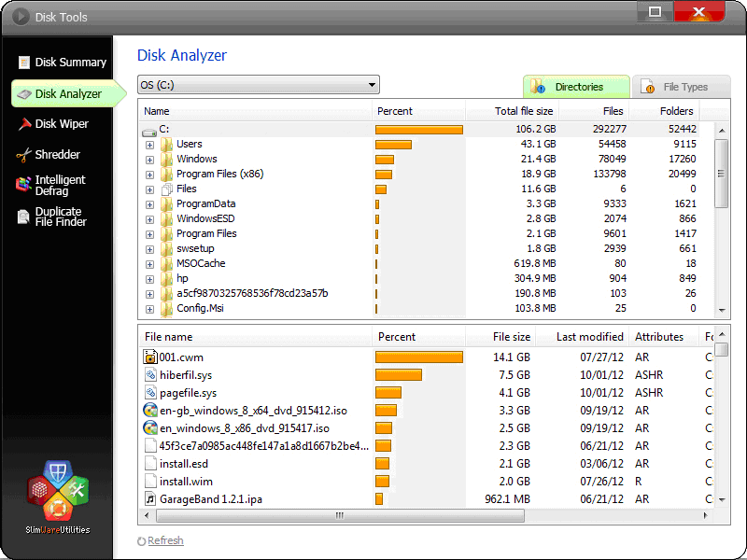
Task: Click the Shredder scissors icon
Action: (23, 155)
